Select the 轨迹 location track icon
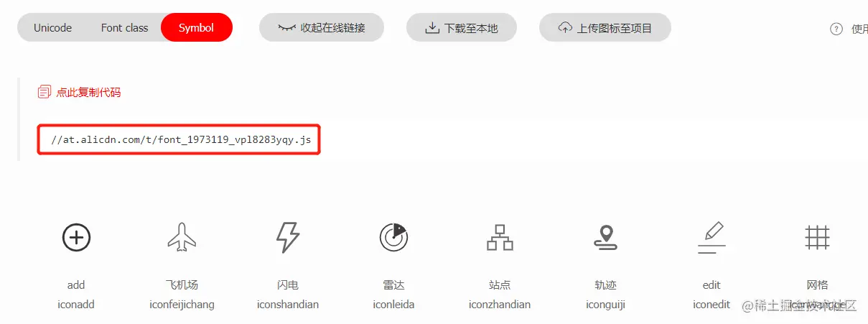Screen dimensions: 868x324 pyautogui.click(x=605, y=237)
